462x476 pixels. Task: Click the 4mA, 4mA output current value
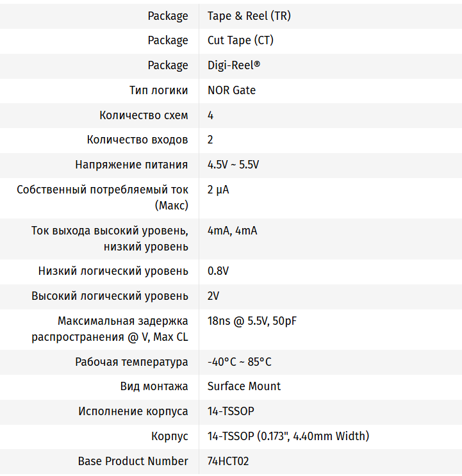(232, 231)
